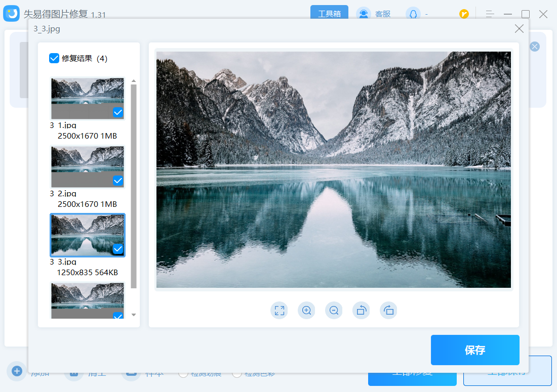
Task: Rotate the image clockwise
Action: [x=388, y=311]
